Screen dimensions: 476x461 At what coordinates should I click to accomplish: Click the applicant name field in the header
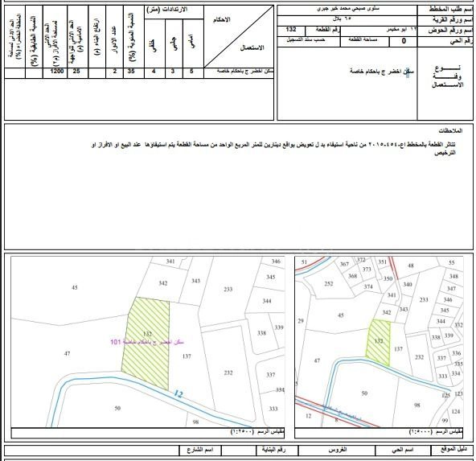(x=347, y=10)
